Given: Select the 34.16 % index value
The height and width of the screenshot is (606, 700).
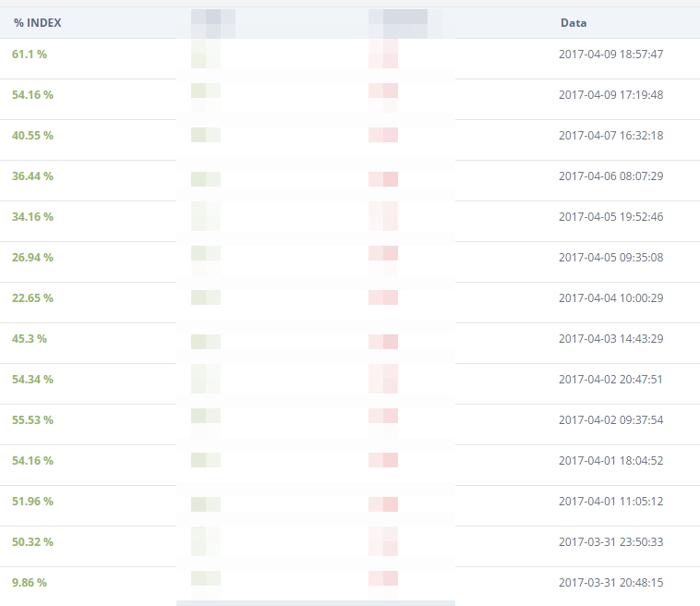Looking at the screenshot, I should [32, 216].
